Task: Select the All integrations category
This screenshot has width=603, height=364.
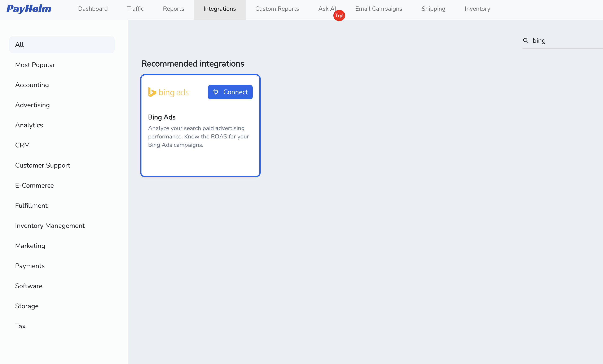Action: [x=62, y=45]
